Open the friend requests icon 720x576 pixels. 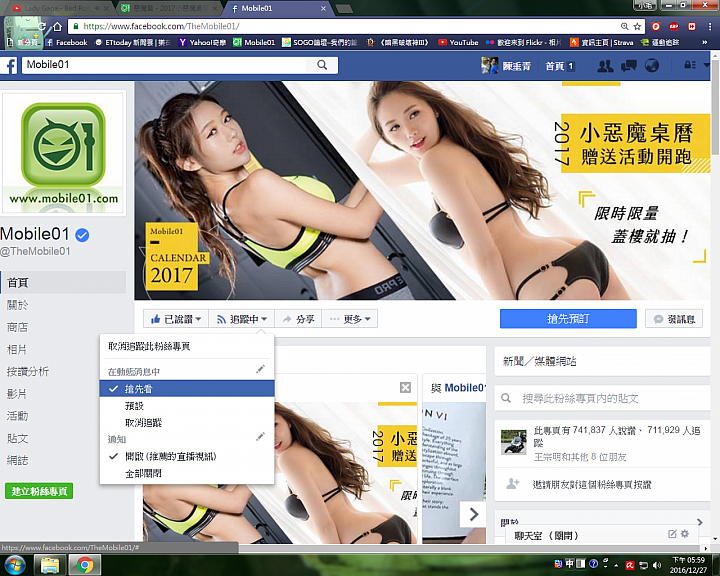coord(605,66)
